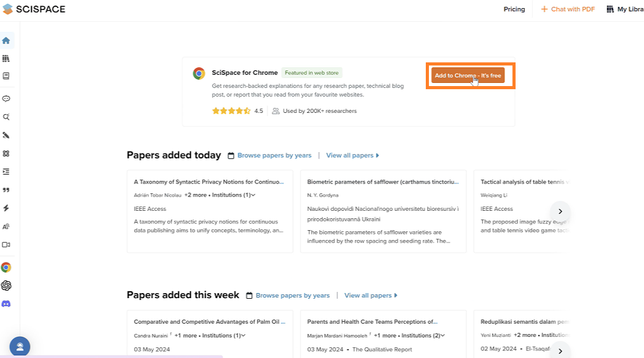This screenshot has height=358, width=644.
Task: Click Add to Chrome - It's free
Action: click(468, 75)
